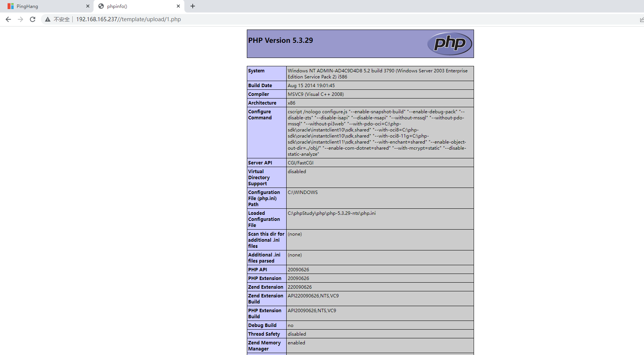Select the "Additional .ini files parsed" label

(264, 258)
